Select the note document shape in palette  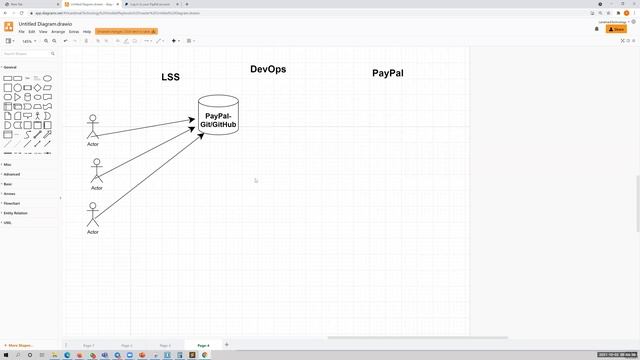pos(8,116)
